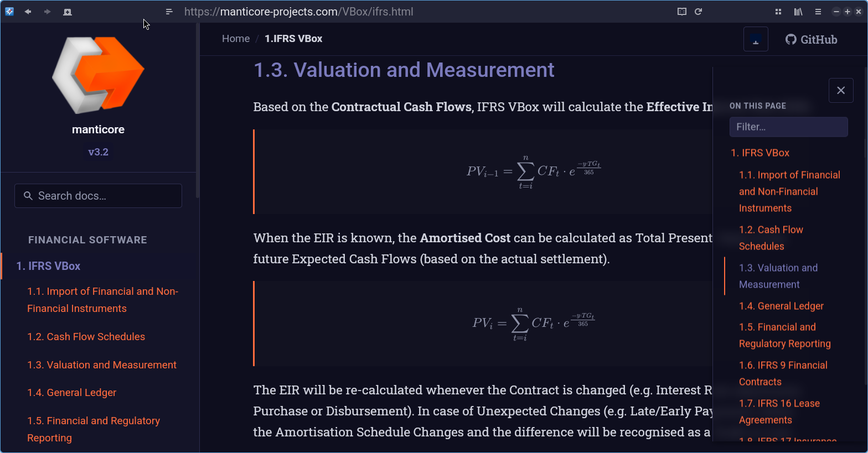Open reader mode via the book icon
Viewport: 868px width, 453px height.
[682, 12]
